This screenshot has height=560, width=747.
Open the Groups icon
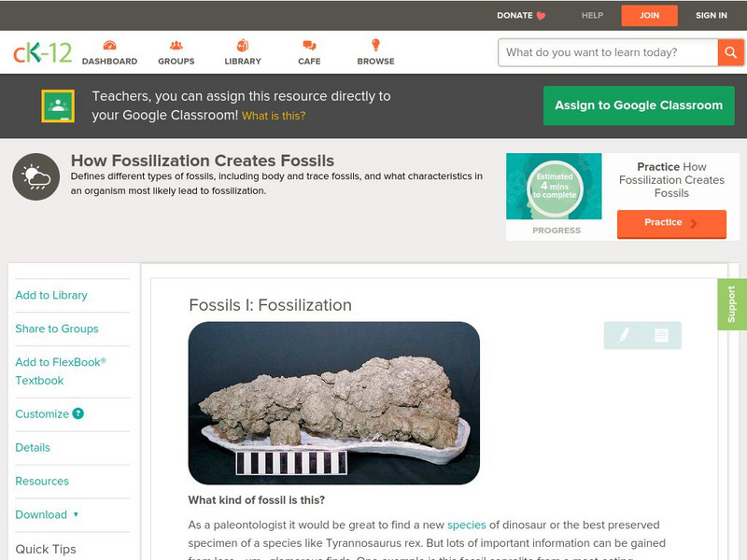click(176, 46)
